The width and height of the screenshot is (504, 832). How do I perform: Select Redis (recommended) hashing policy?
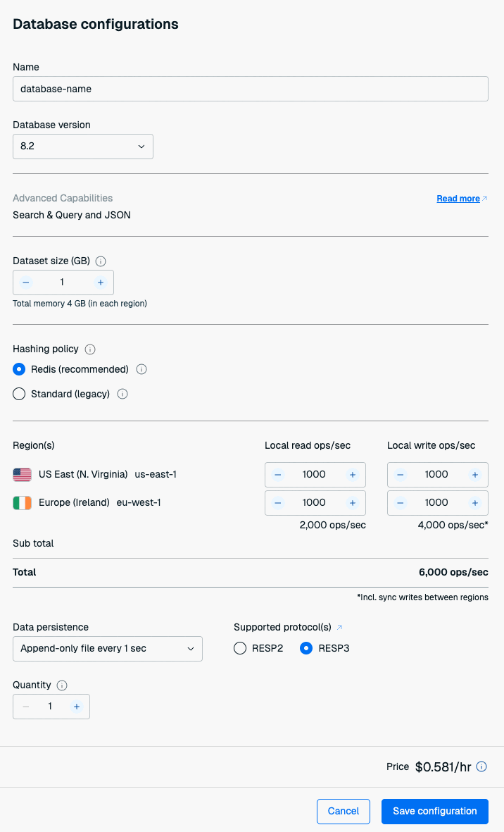20,369
